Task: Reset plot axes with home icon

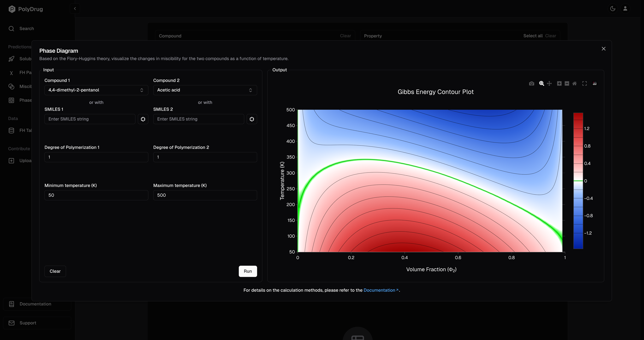Action: click(574, 83)
